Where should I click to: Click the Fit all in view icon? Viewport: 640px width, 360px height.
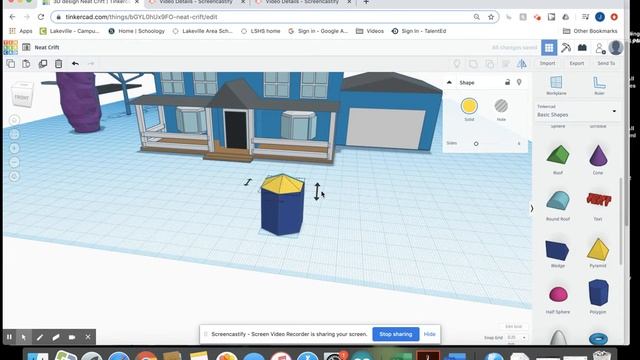14,134
